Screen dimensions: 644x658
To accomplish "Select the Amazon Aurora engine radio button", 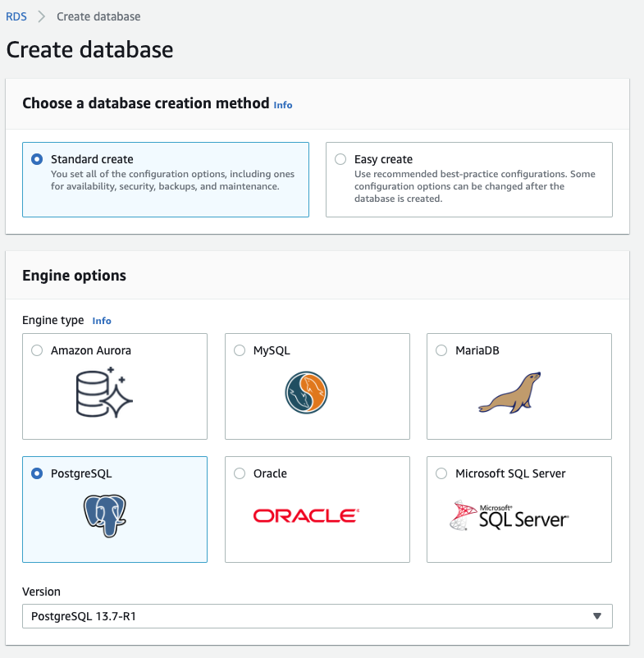I will pos(37,350).
